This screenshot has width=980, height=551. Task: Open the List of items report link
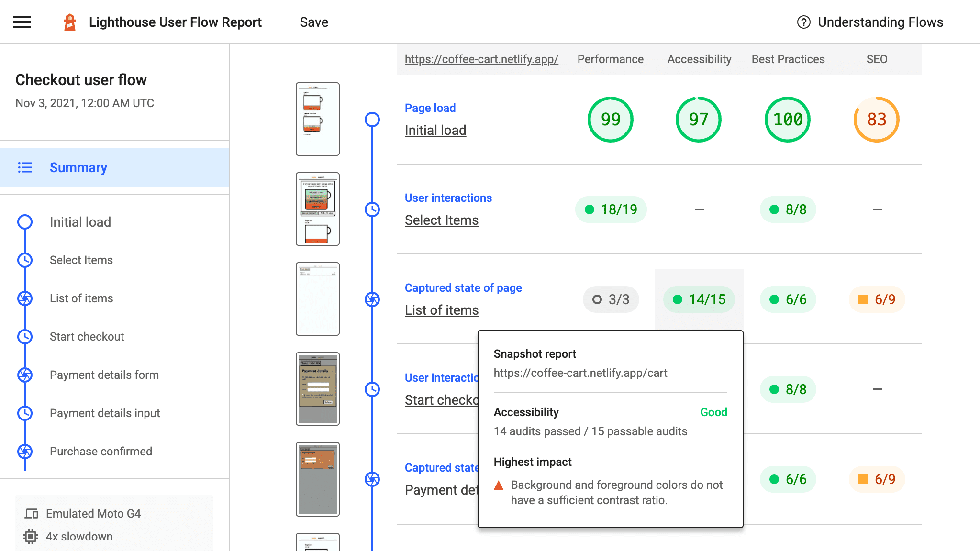point(442,310)
